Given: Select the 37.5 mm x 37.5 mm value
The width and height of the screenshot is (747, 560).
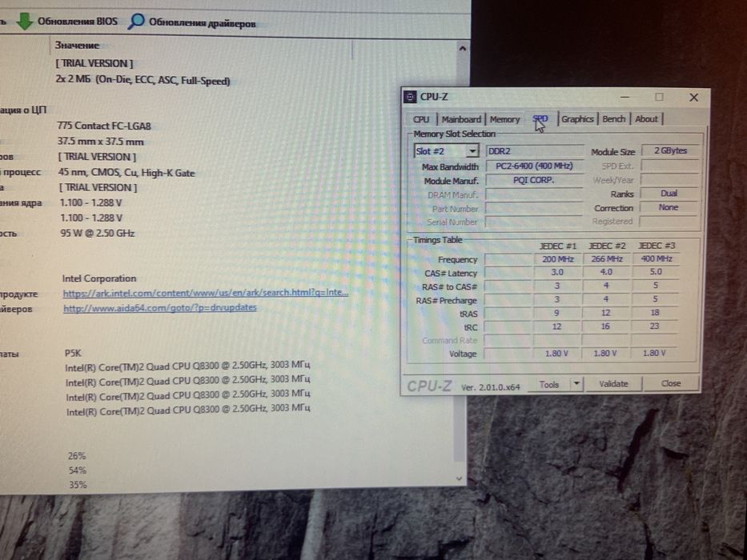Looking at the screenshot, I should click(x=101, y=142).
